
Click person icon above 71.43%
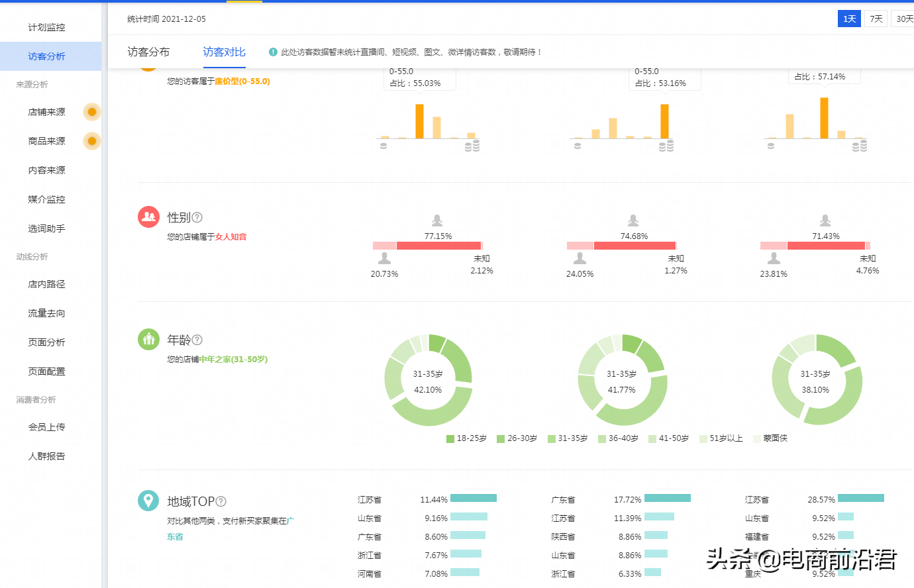coord(825,220)
